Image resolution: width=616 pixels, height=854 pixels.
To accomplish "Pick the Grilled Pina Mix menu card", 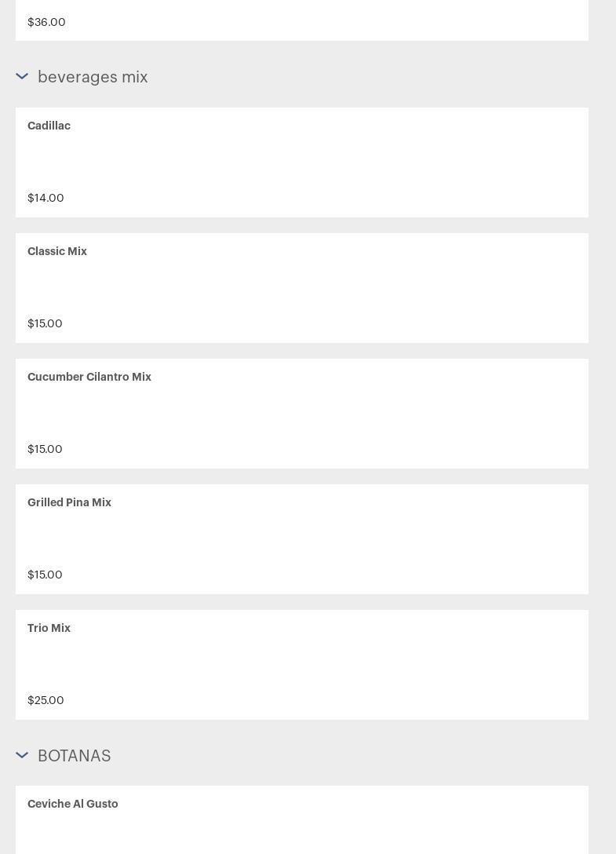I will (302, 539).
